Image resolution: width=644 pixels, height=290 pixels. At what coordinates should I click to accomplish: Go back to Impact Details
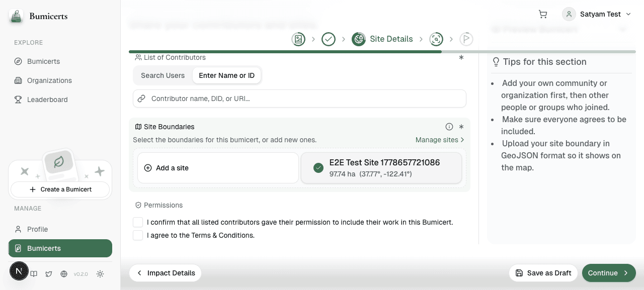tap(166, 273)
